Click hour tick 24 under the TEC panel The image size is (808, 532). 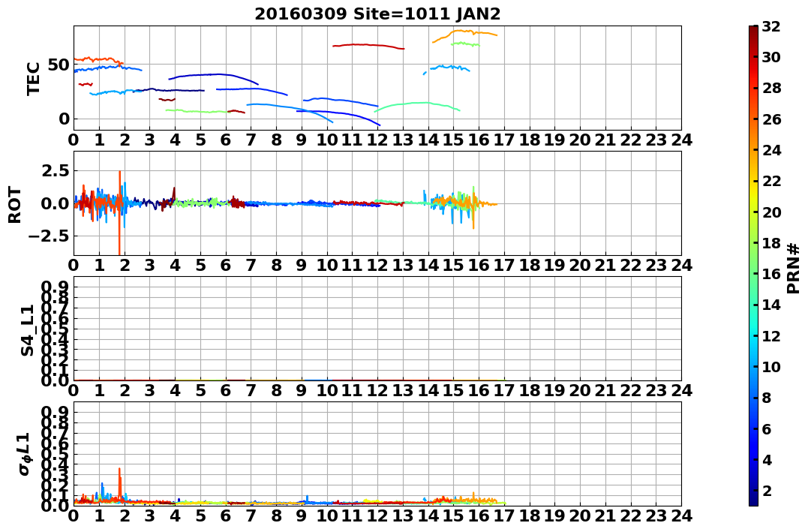click(681, 140)
